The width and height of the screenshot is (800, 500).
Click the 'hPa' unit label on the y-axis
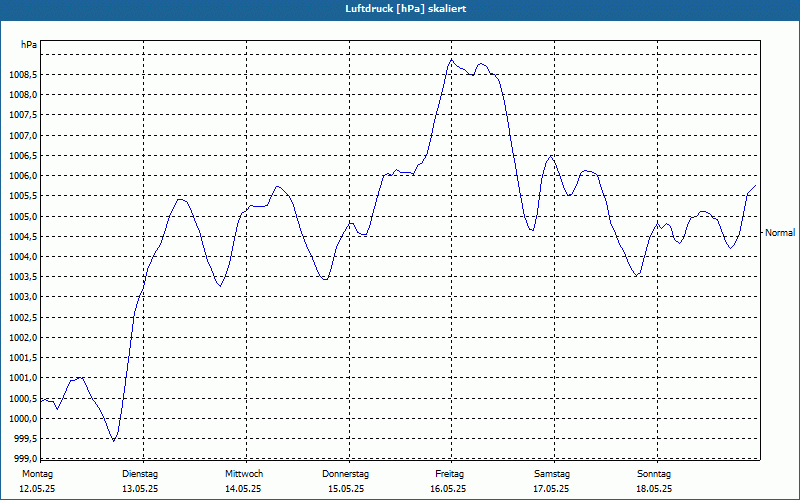tap(29, 45)
